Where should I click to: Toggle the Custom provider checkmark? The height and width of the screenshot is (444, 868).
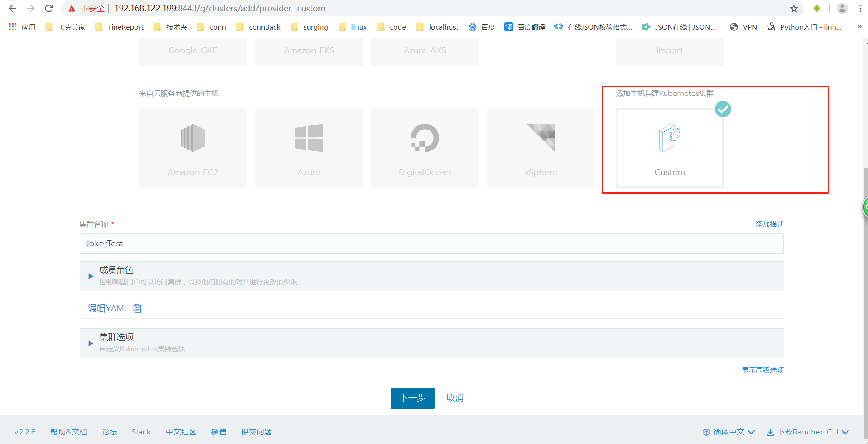tap(722, 109)
